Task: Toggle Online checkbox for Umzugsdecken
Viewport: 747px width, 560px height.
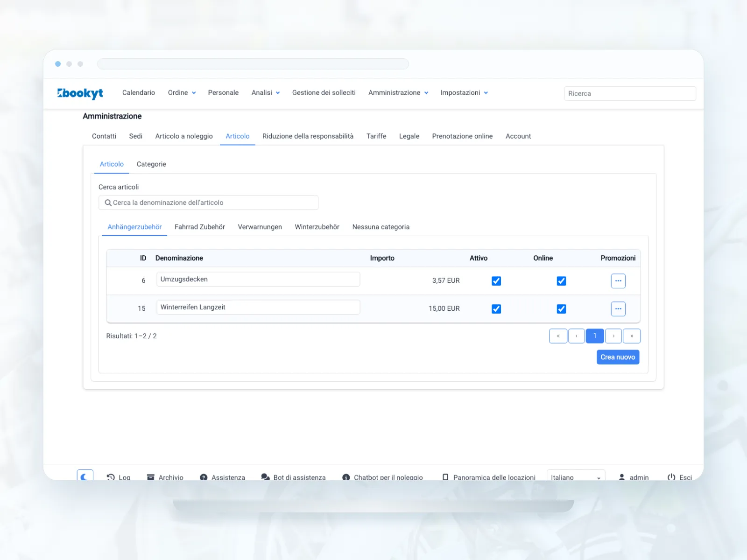Action: tap(561, 281)
